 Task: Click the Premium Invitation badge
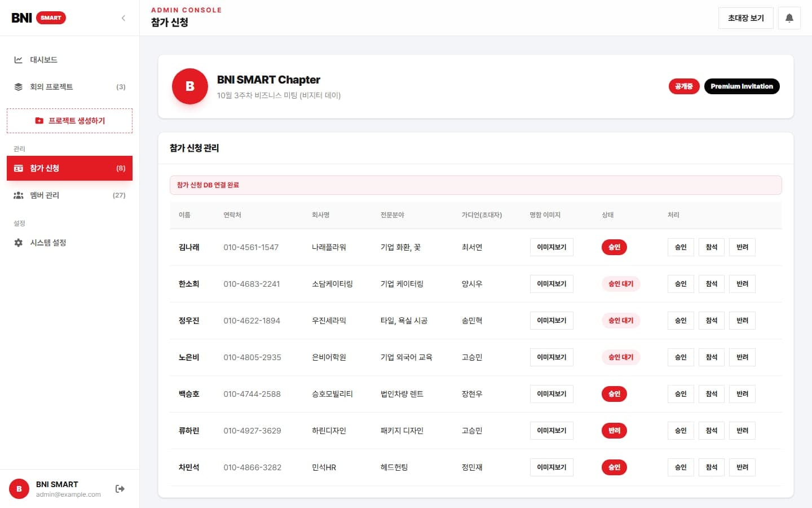click(742, 86)
